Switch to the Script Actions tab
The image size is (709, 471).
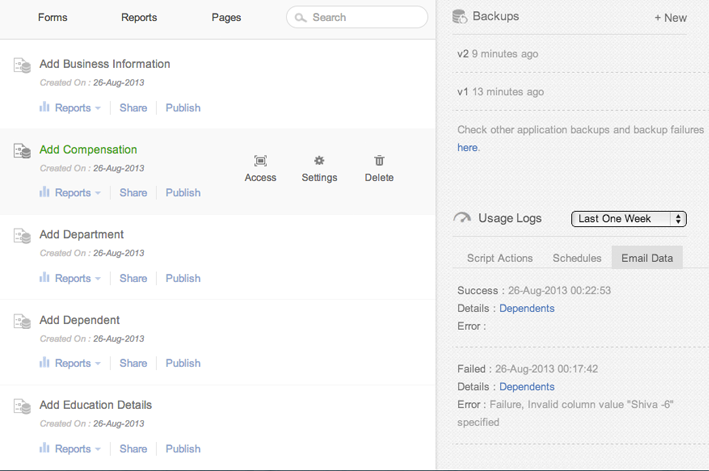coord(500,258)
